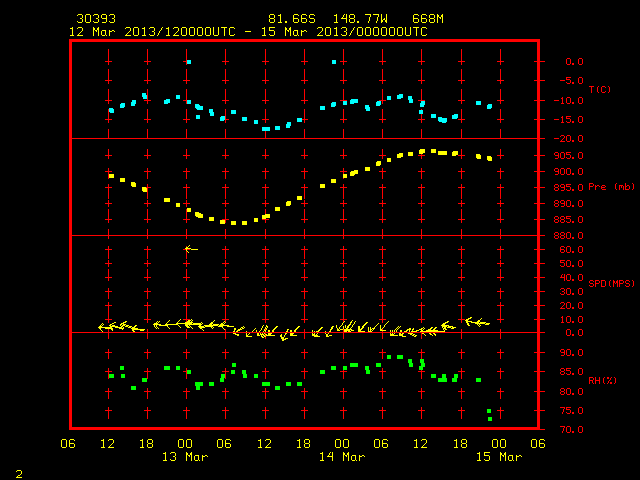640x480 pixels.
Task: Click the lone wind arrow near 60 m/s
Action: pyautogui.click(x=191, y=249)
